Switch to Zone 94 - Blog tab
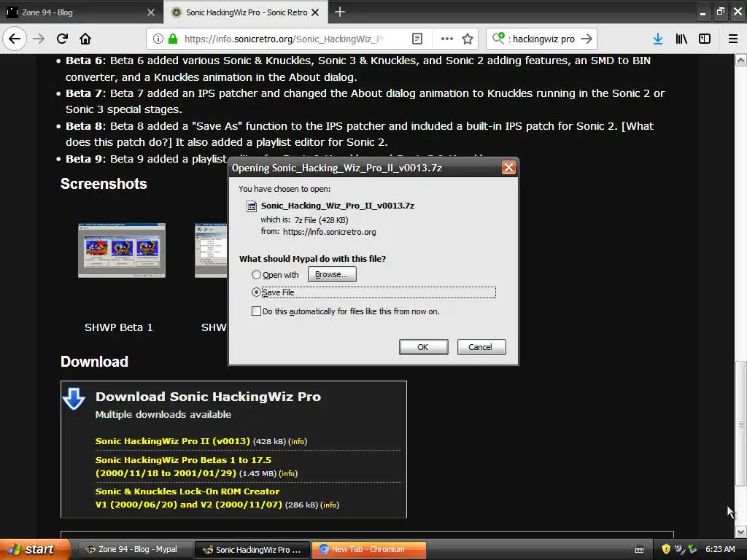 pos(82,12)
